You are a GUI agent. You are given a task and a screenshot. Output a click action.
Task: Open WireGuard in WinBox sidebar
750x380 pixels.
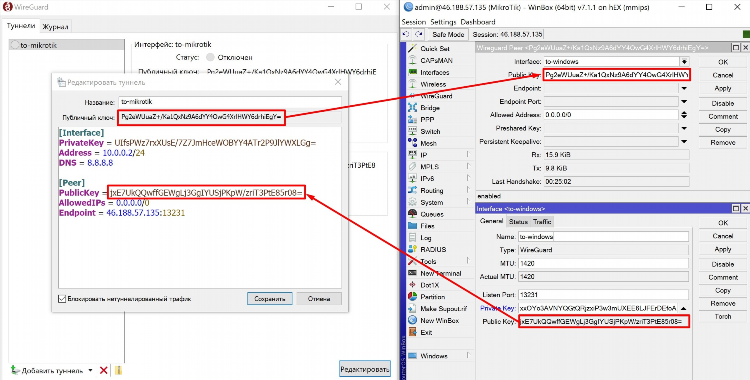[436, 96]
